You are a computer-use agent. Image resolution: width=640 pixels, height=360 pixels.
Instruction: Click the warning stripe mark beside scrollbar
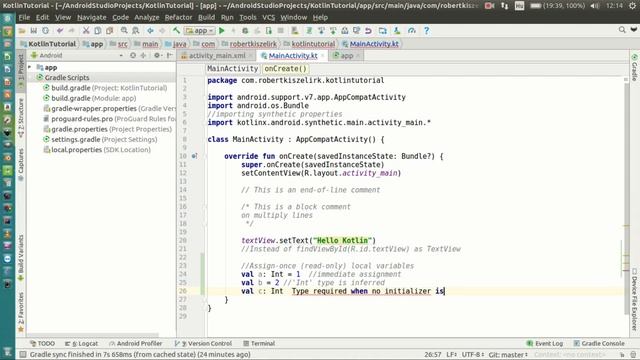626,226
